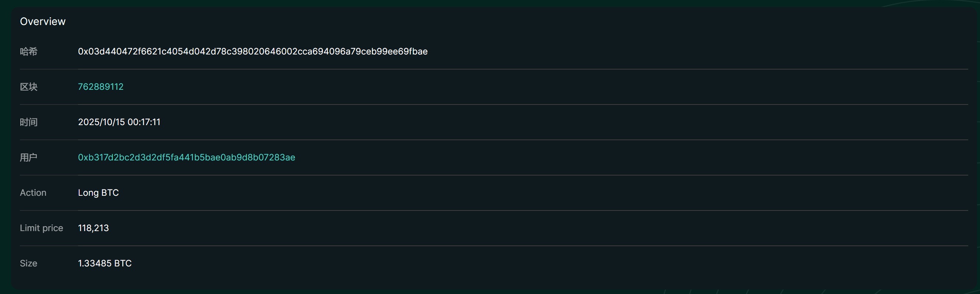Click the size value 1.33485 BTC
The image size is (980, 294).
pyautogui.click(x=105, y=263)
